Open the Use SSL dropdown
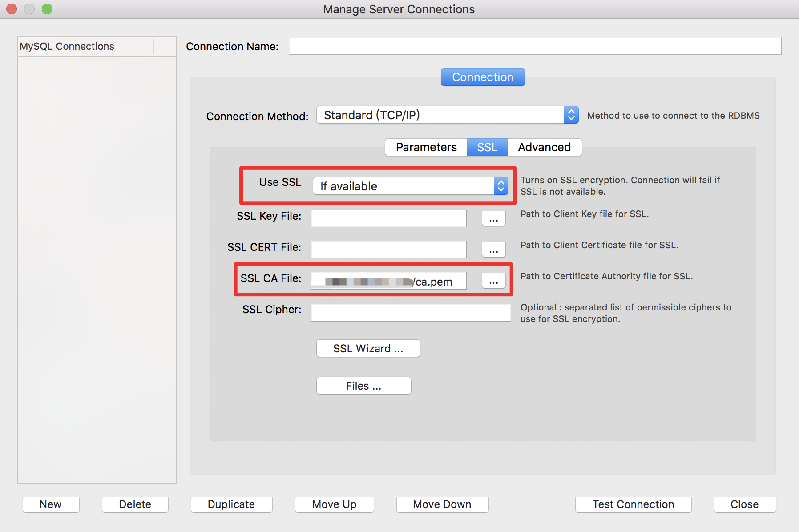The height and width of the screenshot is (532, 799). point(411,186)
